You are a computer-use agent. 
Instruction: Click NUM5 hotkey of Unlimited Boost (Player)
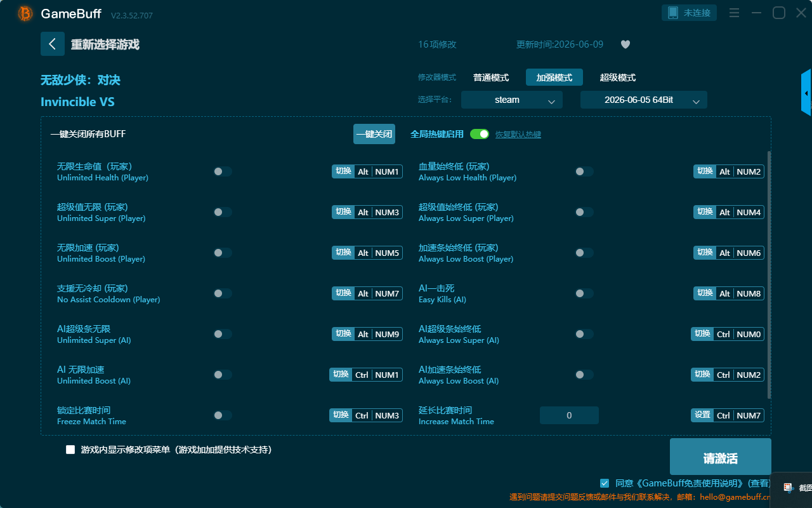tap(387, 253)
